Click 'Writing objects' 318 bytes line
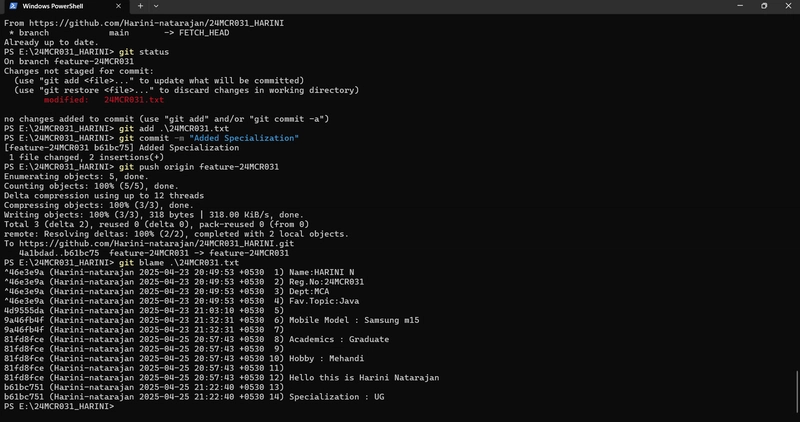 click(154, 215)
